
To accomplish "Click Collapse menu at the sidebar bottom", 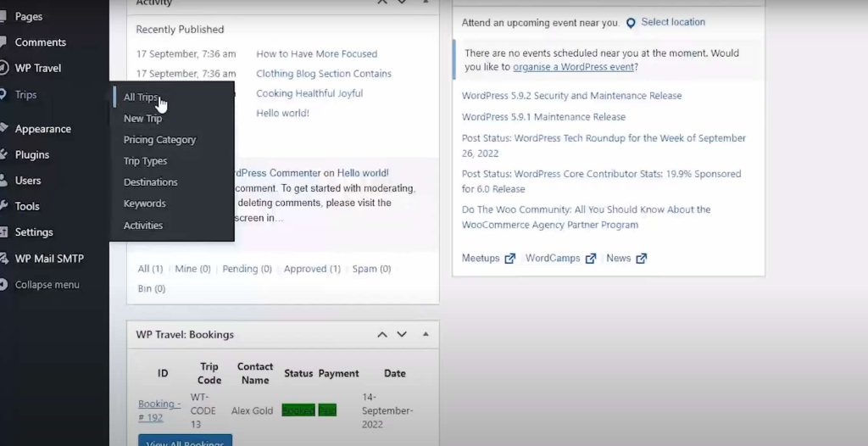I will 47,285.
